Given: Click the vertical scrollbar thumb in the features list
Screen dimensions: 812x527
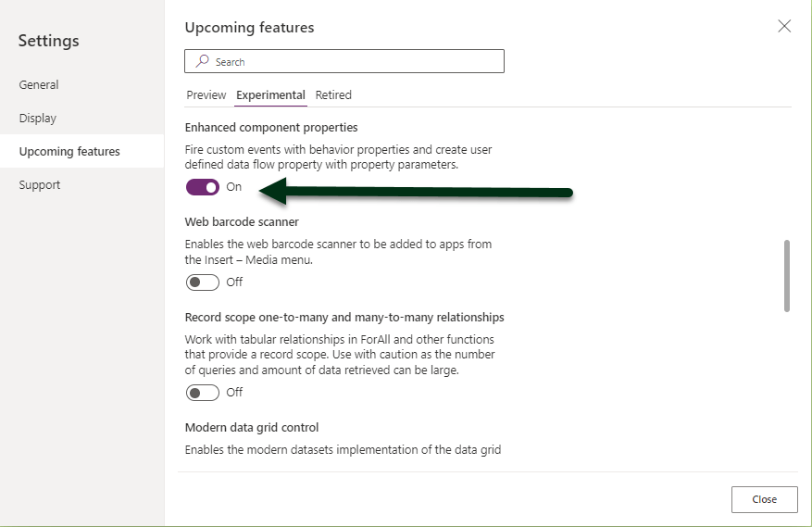Looking at the screenshot, I should pyautogui.click(x=787, y=276).
